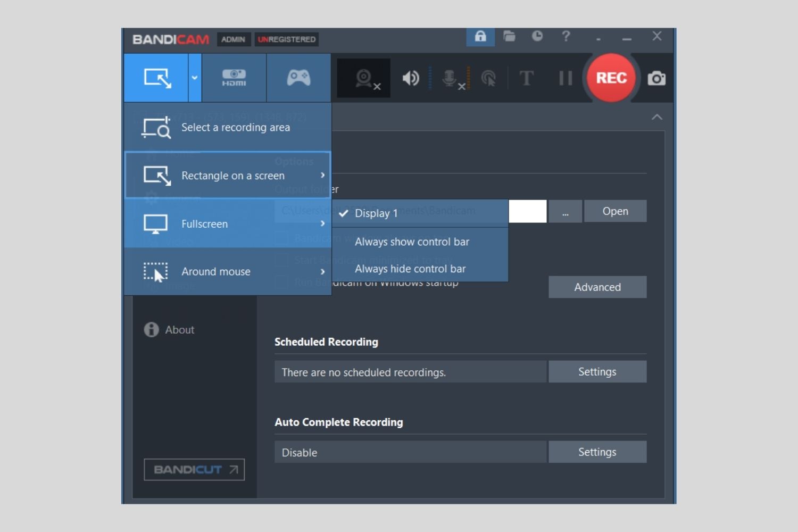The width and height of the screenshot is (798, 532).
Task: Launch the BANDICUT link button
Action: (x=194, y=470)
